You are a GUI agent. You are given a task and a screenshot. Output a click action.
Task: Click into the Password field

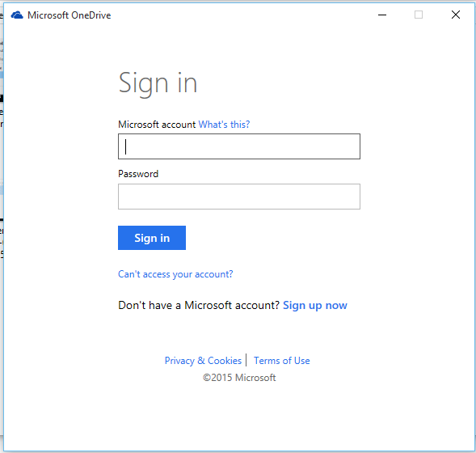pyautogui.click(x=239, y=197)
